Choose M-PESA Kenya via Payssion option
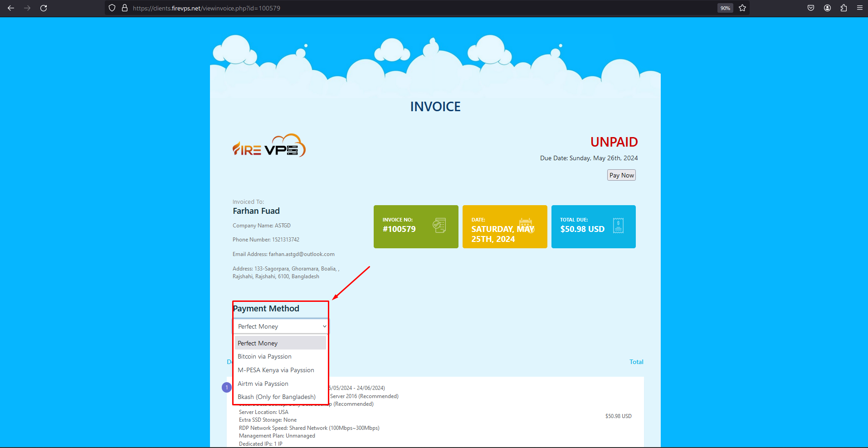Viewport: 868px width, 448px height. [280, 370]
